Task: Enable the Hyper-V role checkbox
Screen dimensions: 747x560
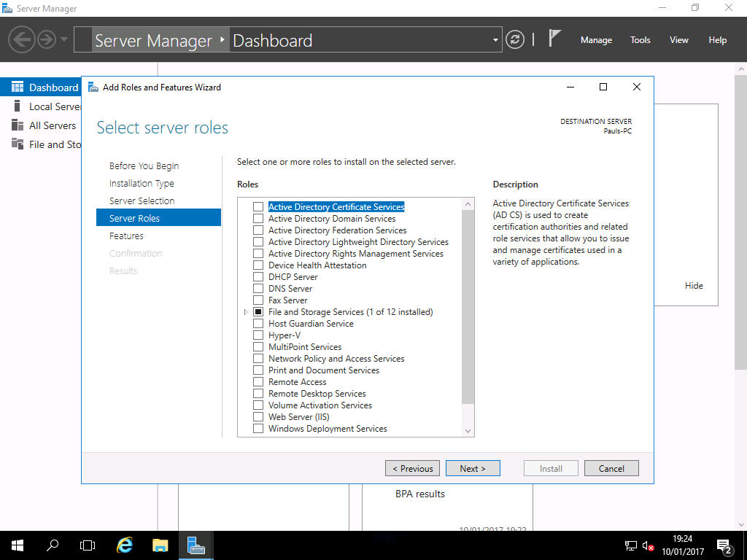Action: click(x=258, y=335)
